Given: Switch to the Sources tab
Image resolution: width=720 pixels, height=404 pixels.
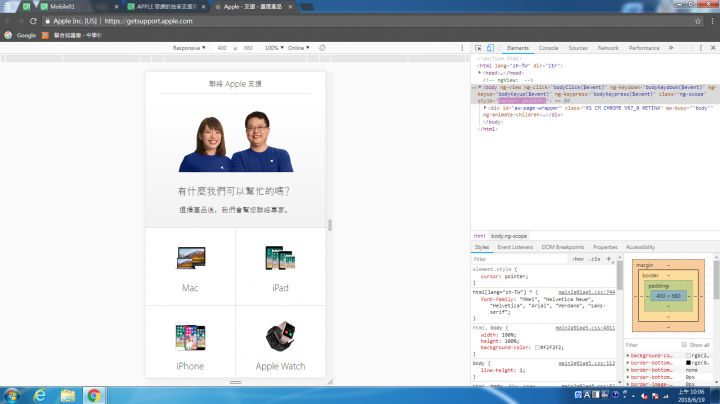Looking at the screenshot, I should point(578,48).
